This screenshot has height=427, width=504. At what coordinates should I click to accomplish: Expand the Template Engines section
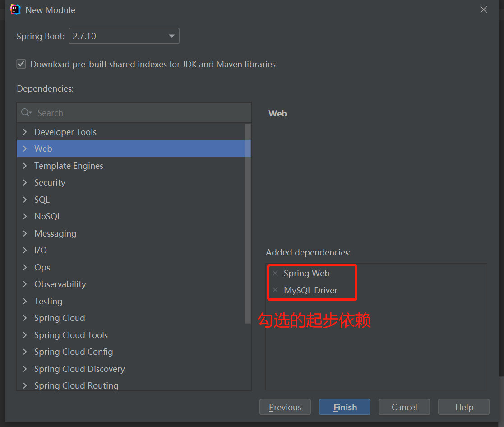pyautogui.click(x=25, y=166)
